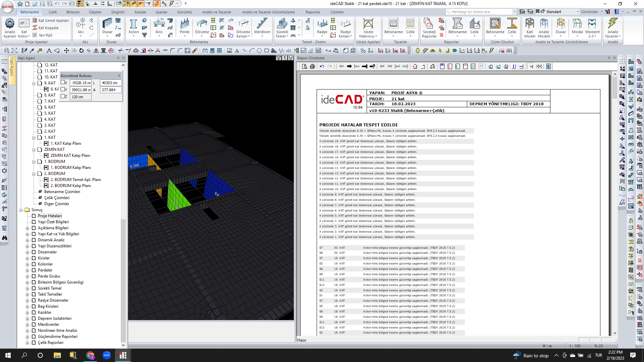Open Seçmeli Raporlar tool
This screenshot has width=644, height=362.
(x=429, y=28)
